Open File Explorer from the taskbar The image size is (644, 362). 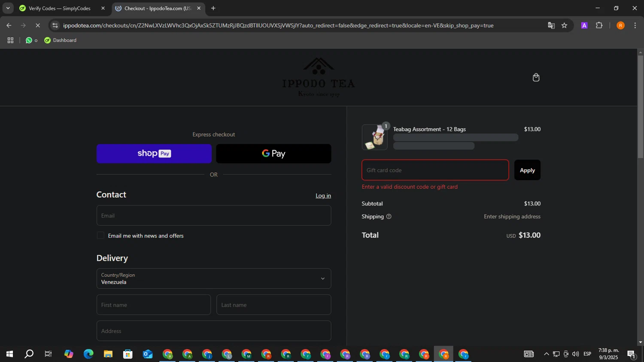coord(108,354)
